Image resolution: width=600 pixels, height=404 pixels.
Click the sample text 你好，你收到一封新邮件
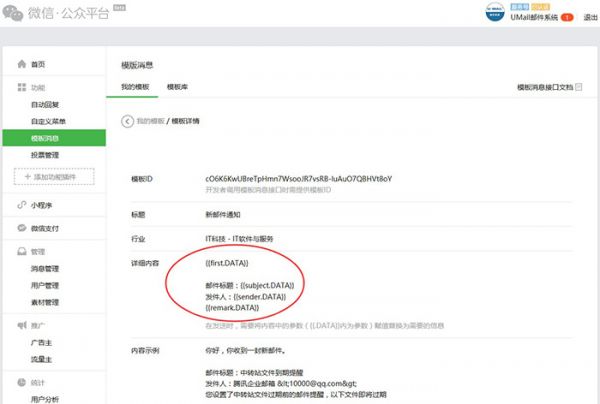(246, 350)
